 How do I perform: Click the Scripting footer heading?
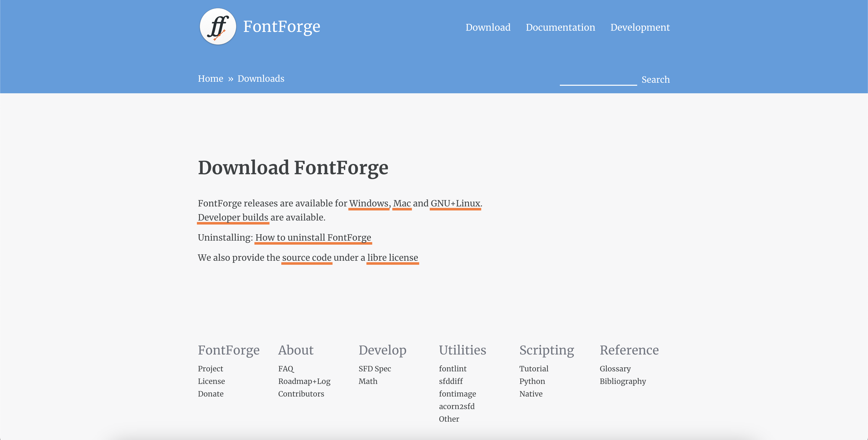[547, 350]
